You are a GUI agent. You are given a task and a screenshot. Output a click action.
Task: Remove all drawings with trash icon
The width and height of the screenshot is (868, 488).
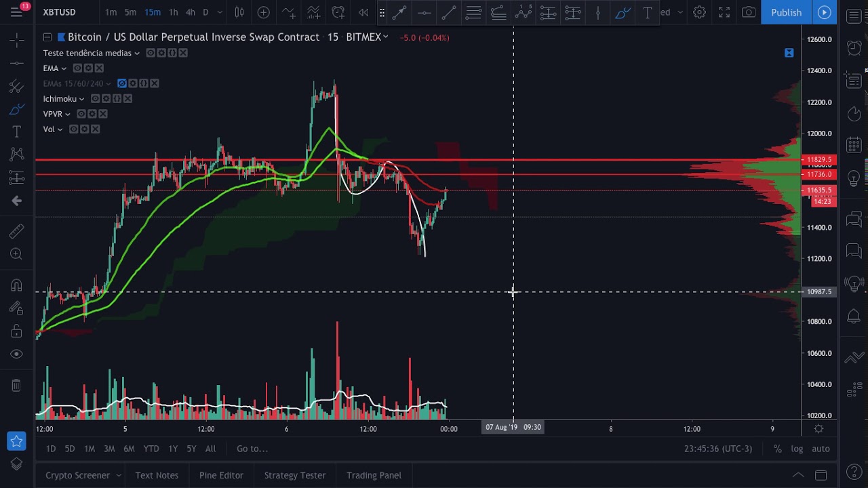pos(16,385)
